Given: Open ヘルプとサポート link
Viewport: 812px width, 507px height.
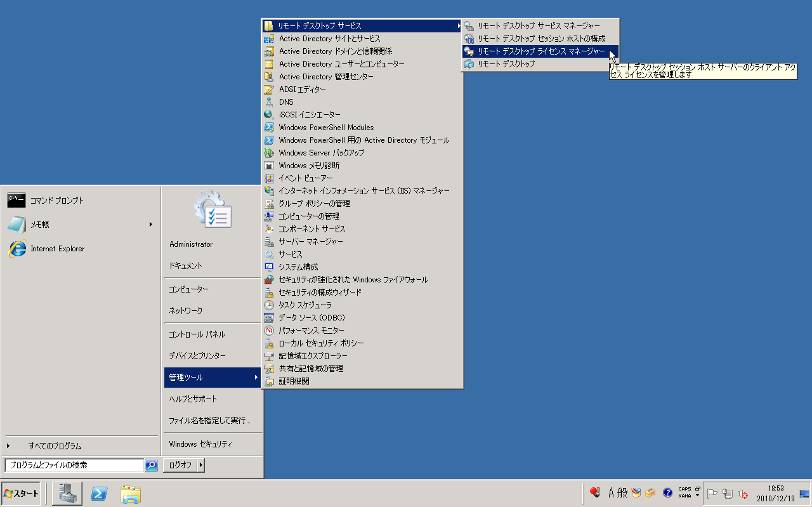Looking at the screenshot, I should pos(213,399).
